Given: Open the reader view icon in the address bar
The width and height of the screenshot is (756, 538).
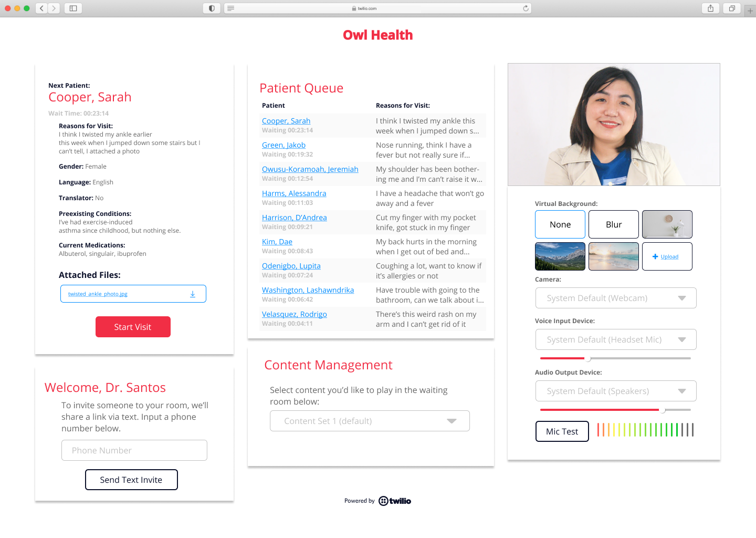Looking at the screenshot, I should click(231, 8).
